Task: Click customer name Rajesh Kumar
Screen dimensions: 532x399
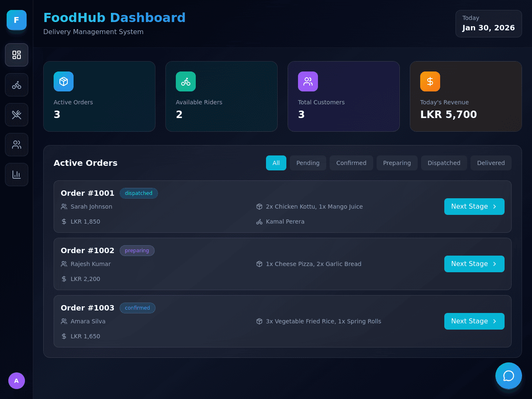Action: pyautogui.click(x=91, y=264)
